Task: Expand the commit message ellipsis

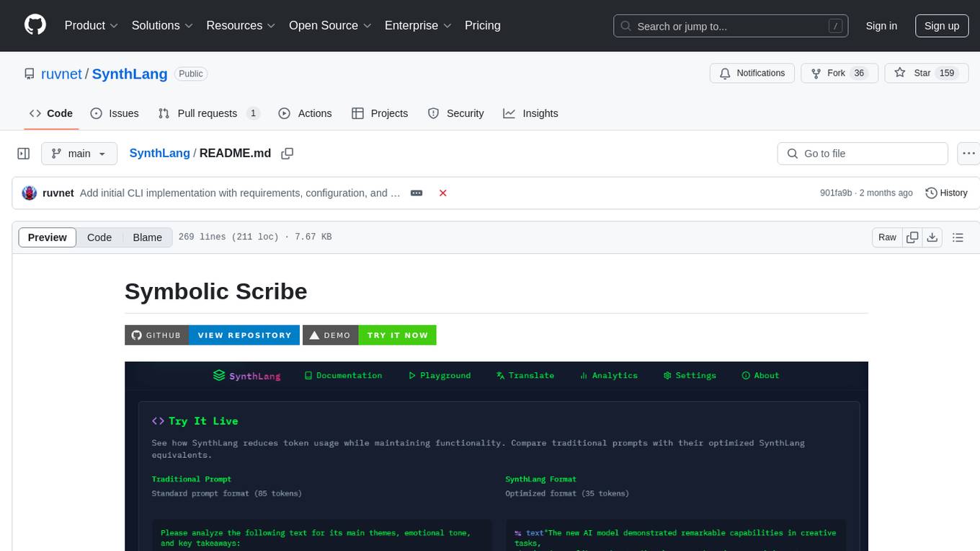Action: pyautogui.click(x=416, y=193)
